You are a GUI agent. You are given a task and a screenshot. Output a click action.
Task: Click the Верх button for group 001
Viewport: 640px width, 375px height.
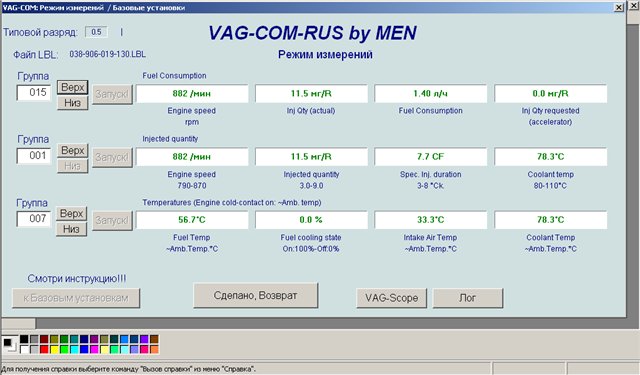[x=72, y=150]
